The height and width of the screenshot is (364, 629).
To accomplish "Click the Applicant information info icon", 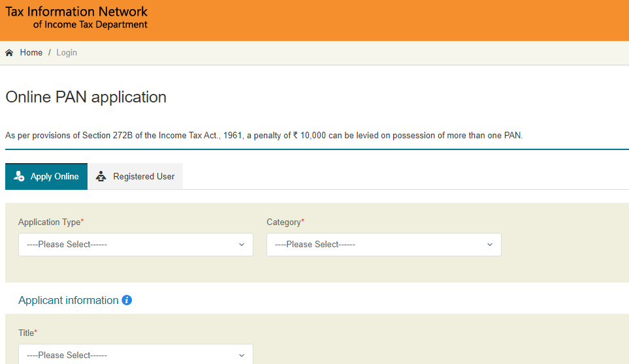I will pos(127,300).
